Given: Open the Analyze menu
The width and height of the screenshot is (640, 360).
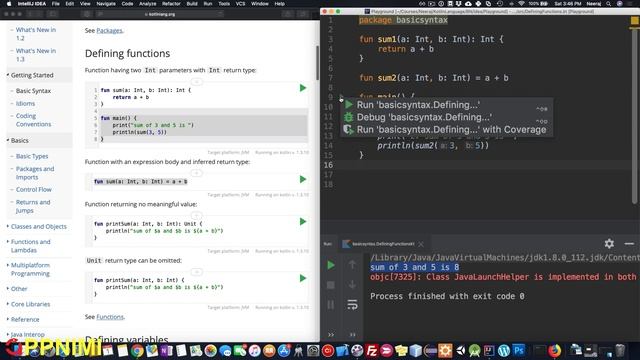Looking at the screenshot, I should pos(148,4).
